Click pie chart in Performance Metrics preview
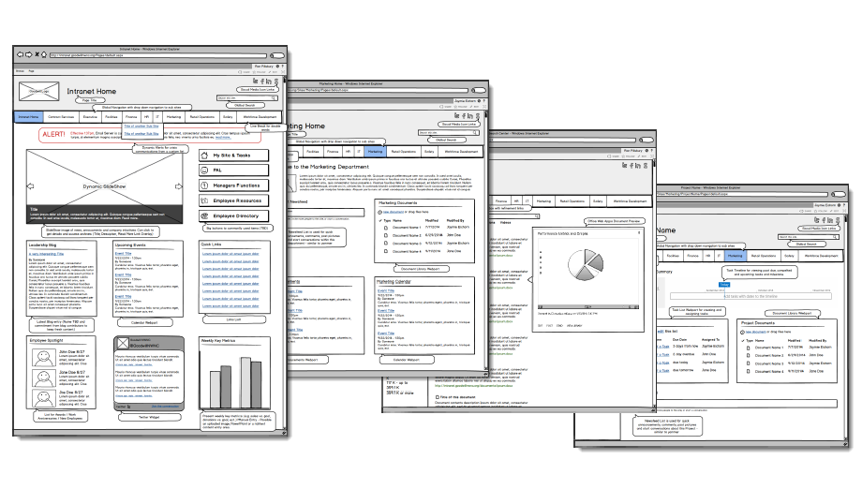The width and height of the screenshot is (862, 504). point(585,264)
